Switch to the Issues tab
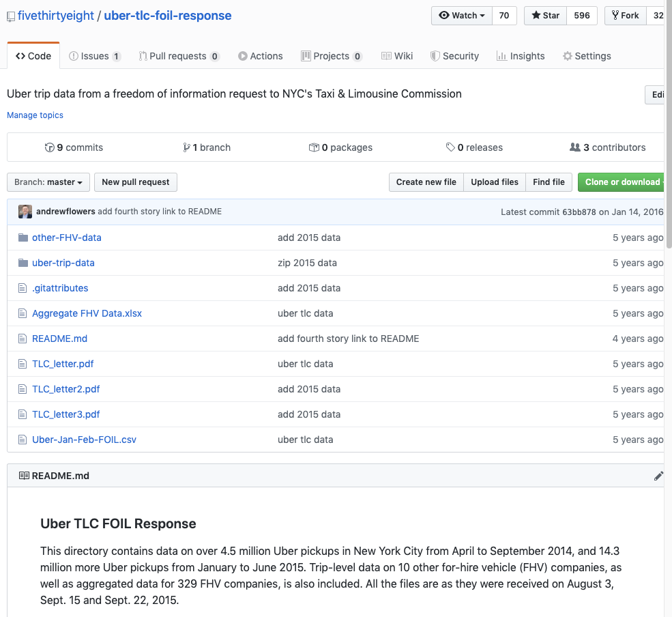The image size is (672, 617). coord(95,56)
